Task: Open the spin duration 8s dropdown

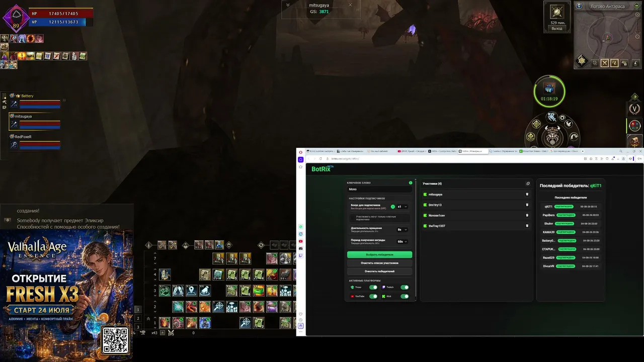Action: (402, 229)
